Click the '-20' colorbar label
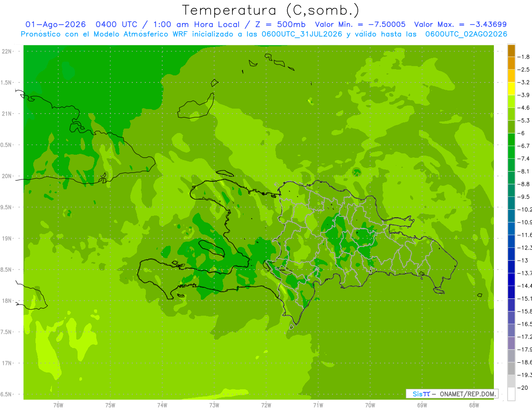This screenshot has height=411, width=532. tap(523, 388)
